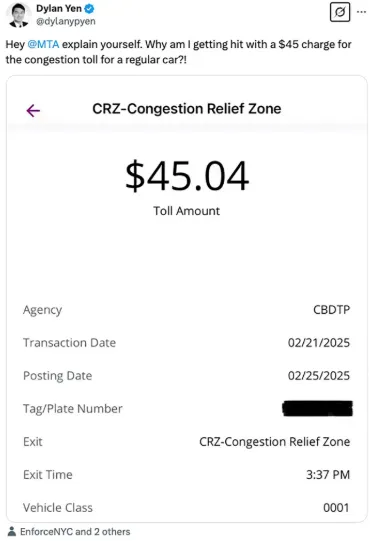Click the transaction date 02/21/2025
Viewport: 371px width, 541px height.
tap(319, 343)
